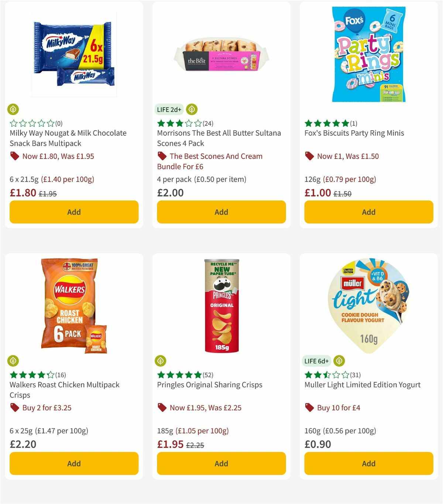Click the leaf icon beside the LIFE 2d+ badge
Viewport: 443px width, 504px height.
[x=191, y=109]
